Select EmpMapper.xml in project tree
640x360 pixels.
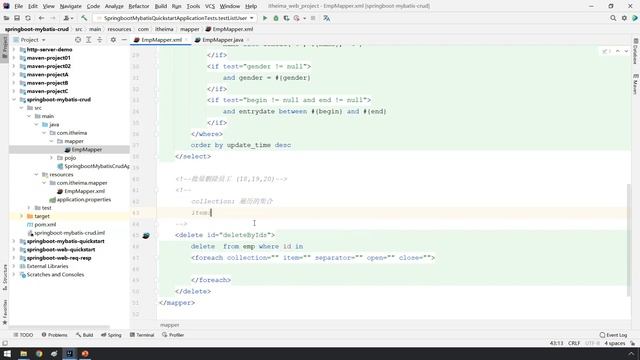(x=84, y=191)
